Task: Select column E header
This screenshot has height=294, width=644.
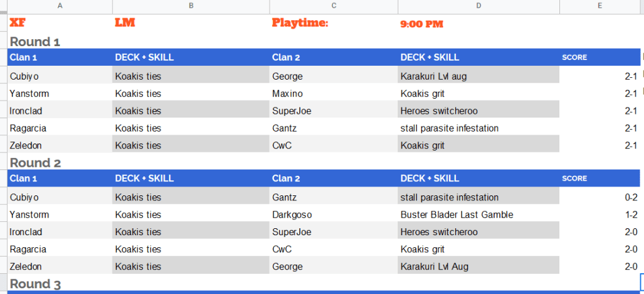Action: coord(600,6)
